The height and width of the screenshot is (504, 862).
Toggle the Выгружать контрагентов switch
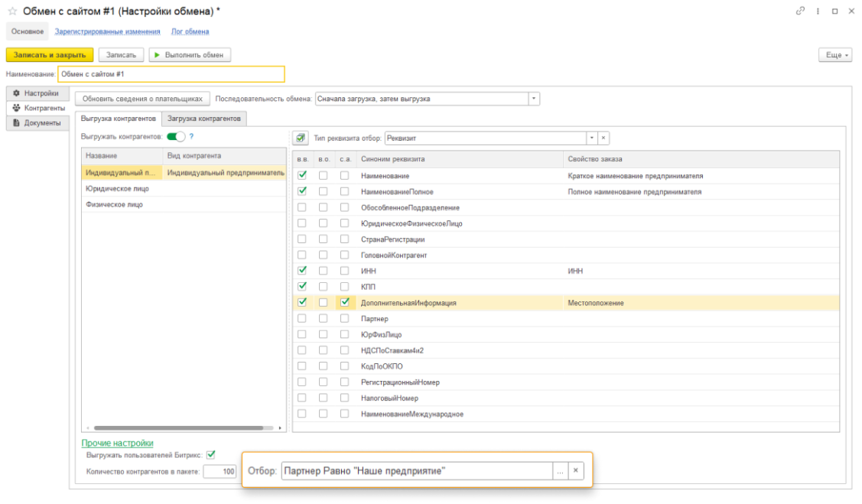tap(176, 136)
